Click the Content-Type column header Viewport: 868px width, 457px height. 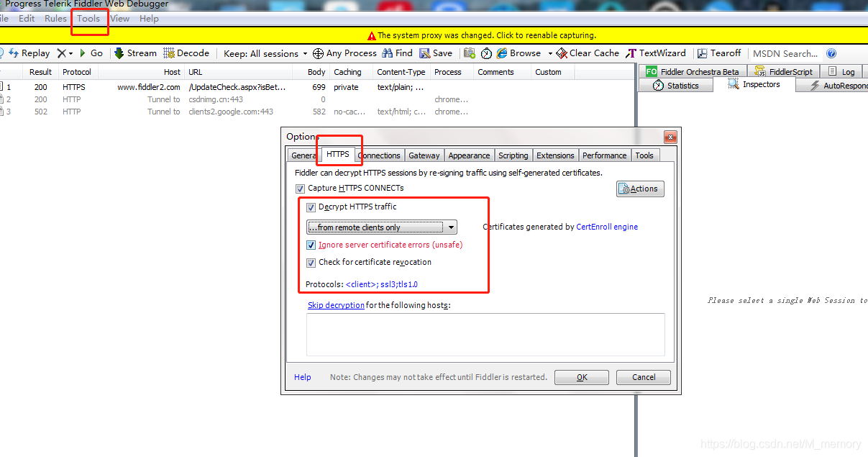pyautogui.click(x=401, y=72)
